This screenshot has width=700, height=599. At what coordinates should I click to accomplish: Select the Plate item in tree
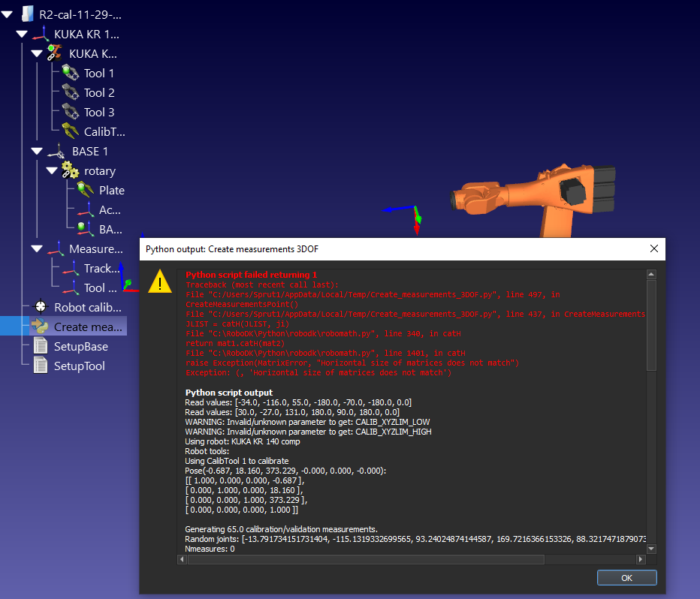tap(111, 190)
